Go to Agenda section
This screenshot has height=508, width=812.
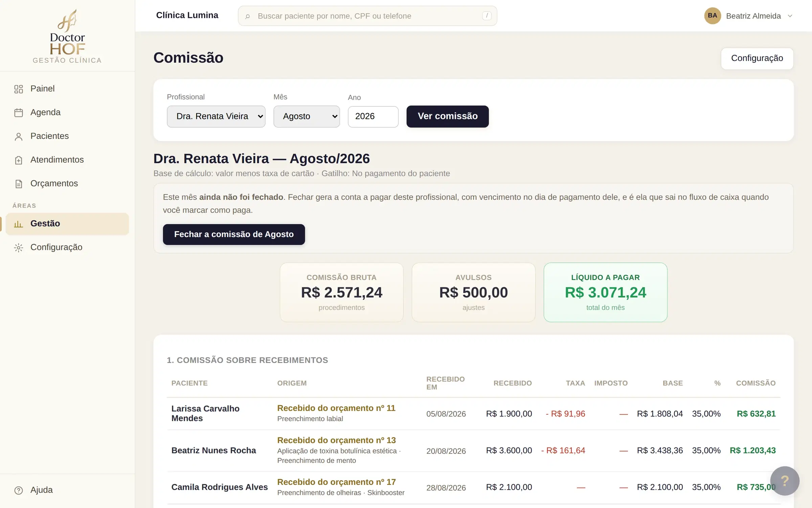point(67,112)
